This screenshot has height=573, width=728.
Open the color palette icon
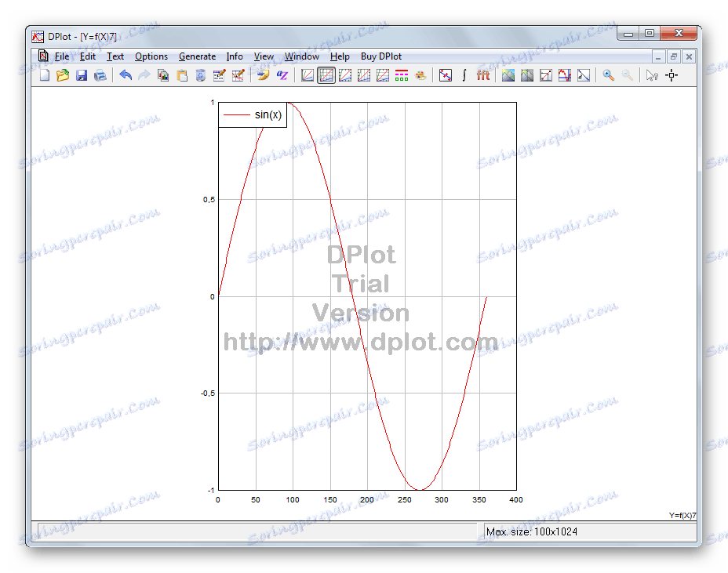pyautogui.click(x=420, y=75)
